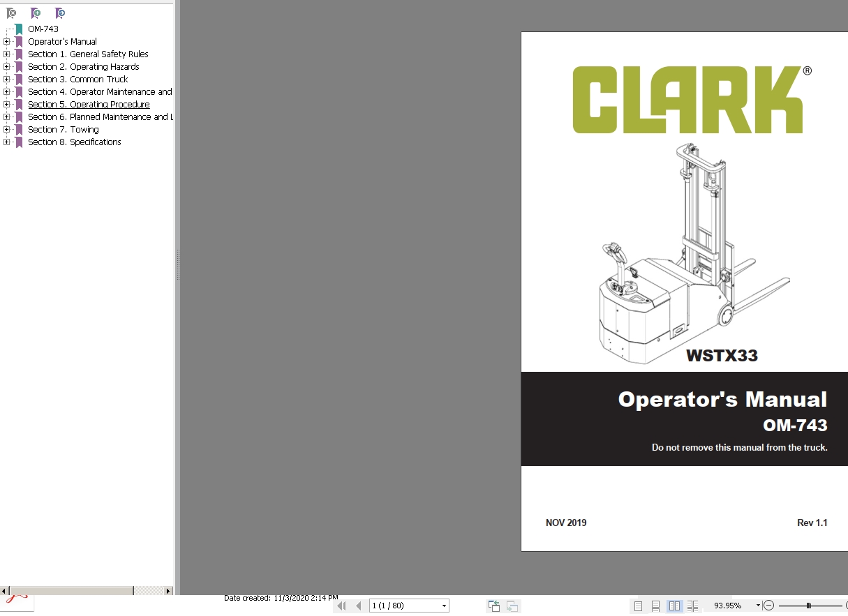Expand Section 3. Common Truck
The image size is (848, 616).
tap(6, 80)
